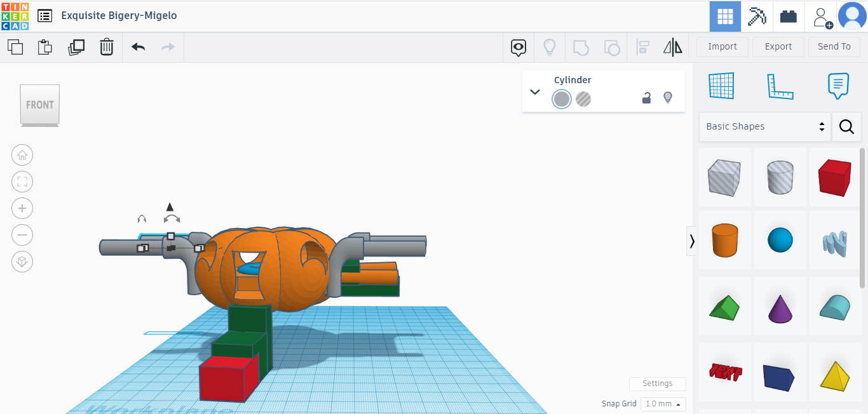The image size is (868, 414).
Task: Select the Ruler helper tool
Action: (781, 86)
